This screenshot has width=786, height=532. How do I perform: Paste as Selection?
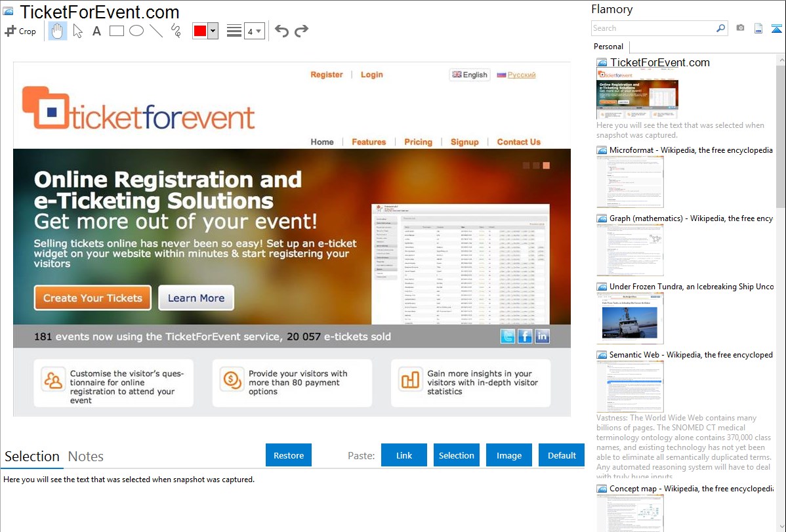coord(457,455)
